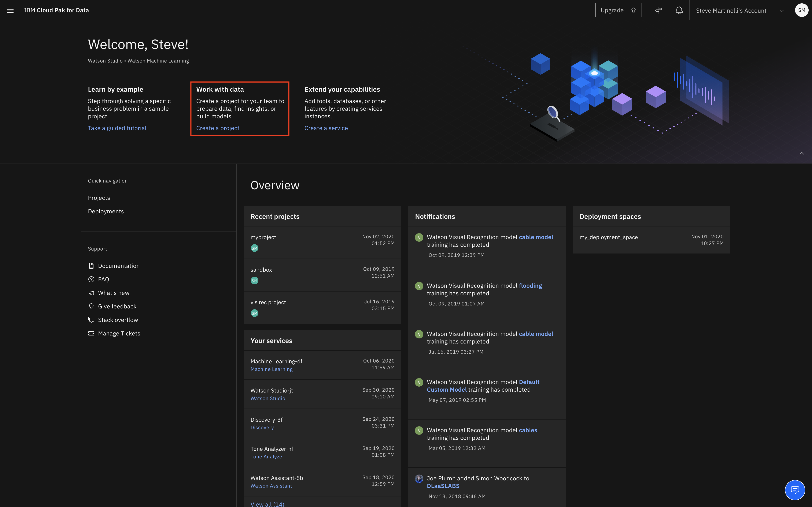Image resolution: width=812 pixels, height=507 pixels.
Task: Click the Upgrade button
Action: click(618, 10)
